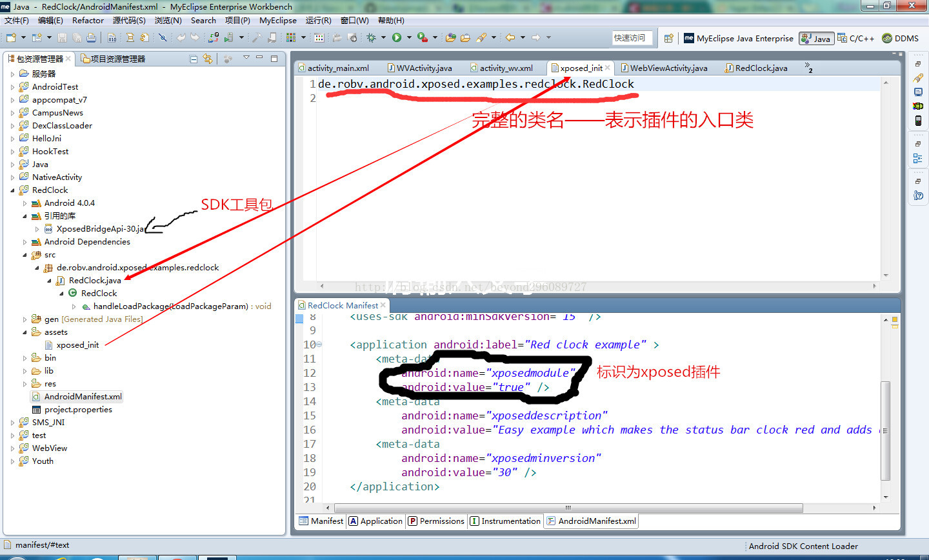
Task: Switch to the DDMS perspective
Action: tap(900, 38)
